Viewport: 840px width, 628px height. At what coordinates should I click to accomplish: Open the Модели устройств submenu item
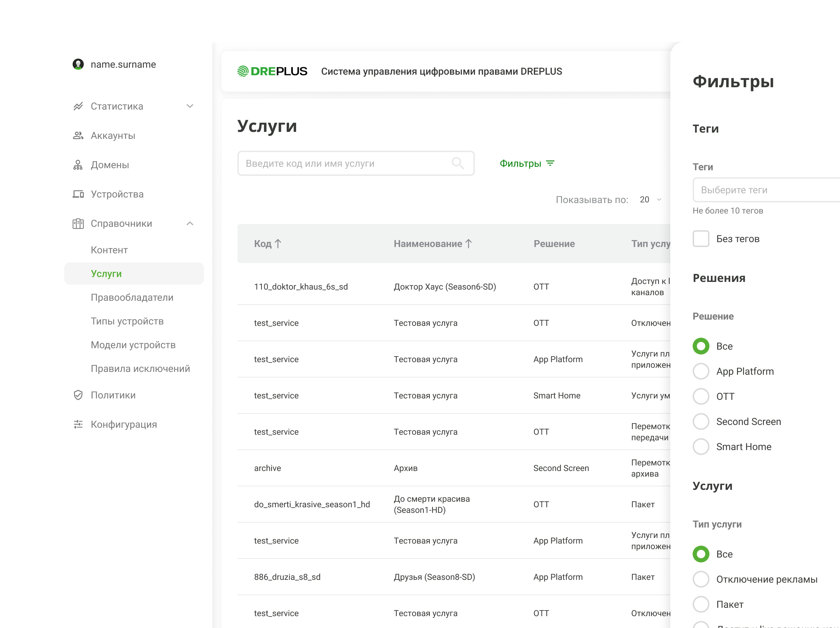133,345
